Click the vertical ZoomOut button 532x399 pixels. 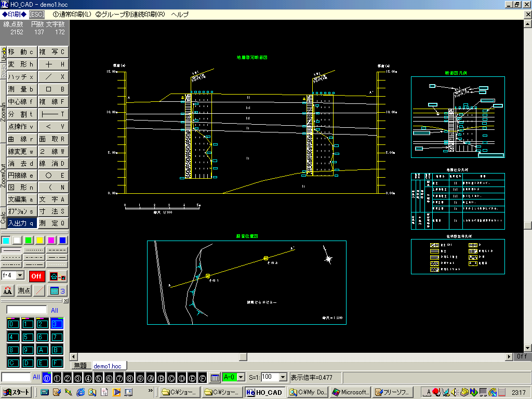3,176
